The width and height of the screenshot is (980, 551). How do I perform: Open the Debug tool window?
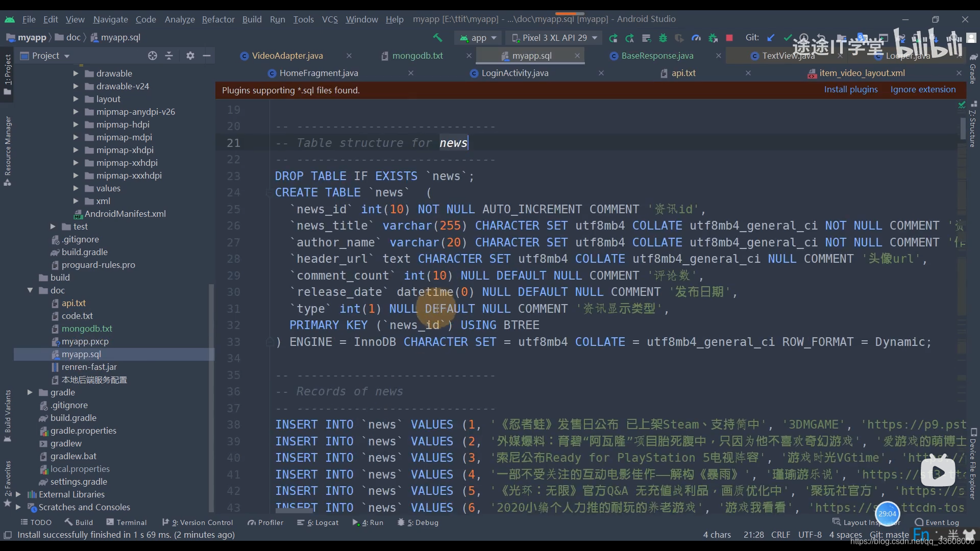pyautogui.click(x=418, y=522)
